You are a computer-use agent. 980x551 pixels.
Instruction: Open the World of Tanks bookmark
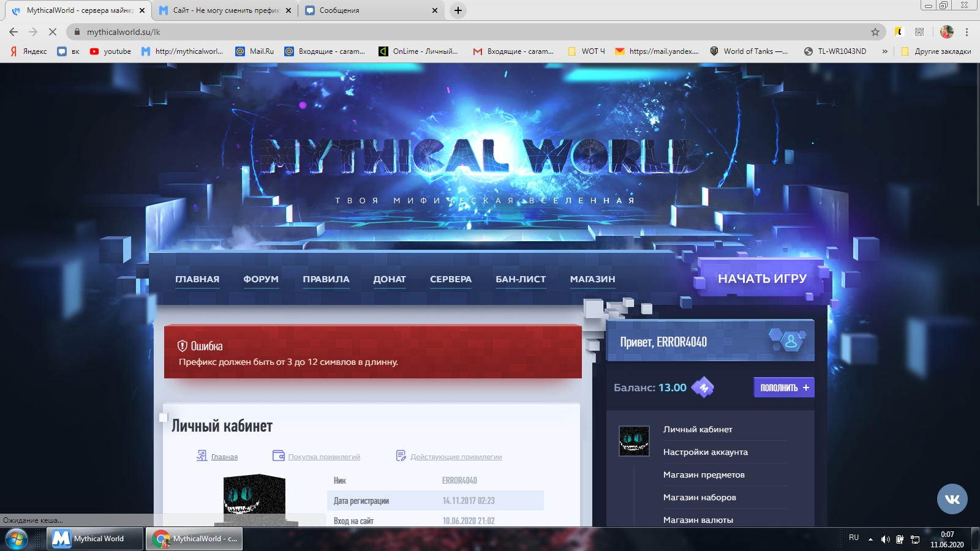coord(748,51)
